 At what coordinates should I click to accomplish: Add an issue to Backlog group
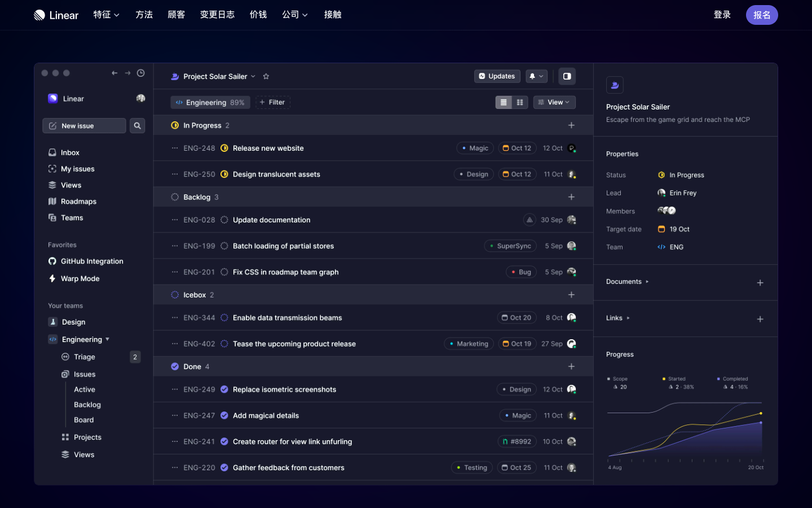(571, 197)
